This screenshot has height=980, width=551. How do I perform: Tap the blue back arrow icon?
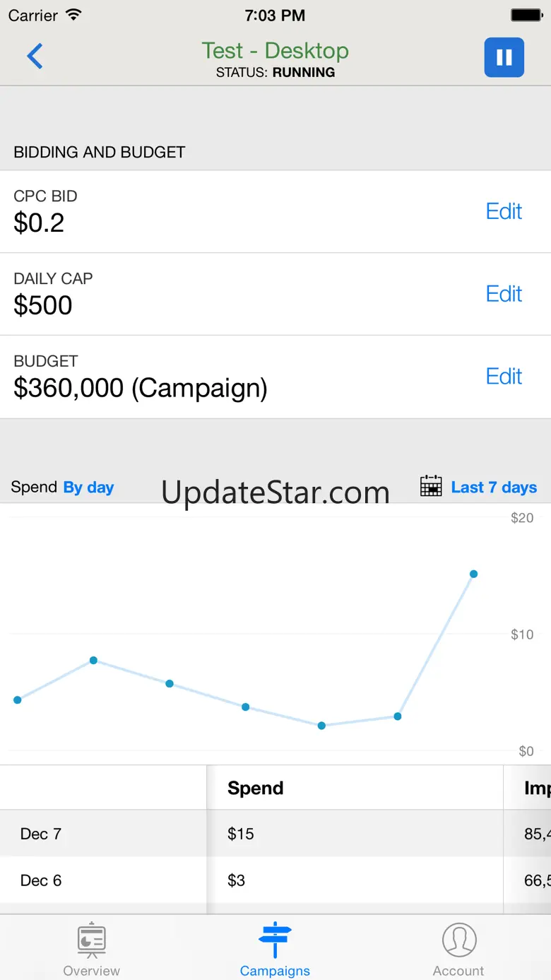point(35,57)
